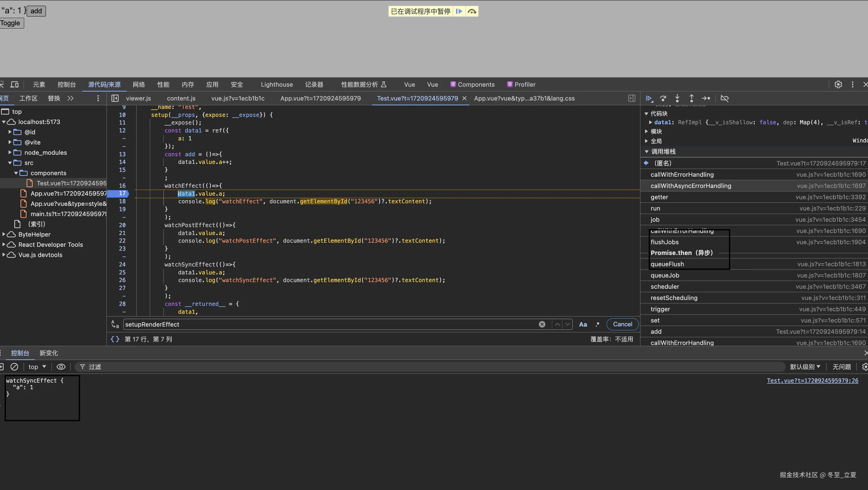The image size is (868, 490).
Task: Toggle regular expression search option
Action: tap(597, 325)
